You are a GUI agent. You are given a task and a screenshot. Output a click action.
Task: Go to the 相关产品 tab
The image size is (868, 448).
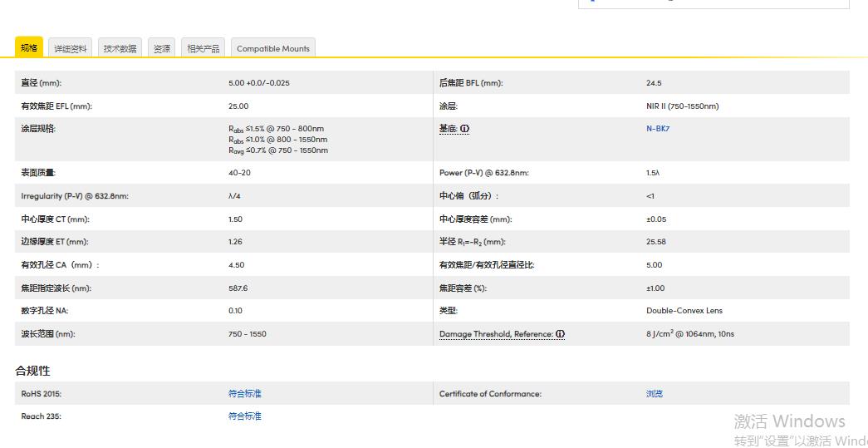[x=204, y=49]
